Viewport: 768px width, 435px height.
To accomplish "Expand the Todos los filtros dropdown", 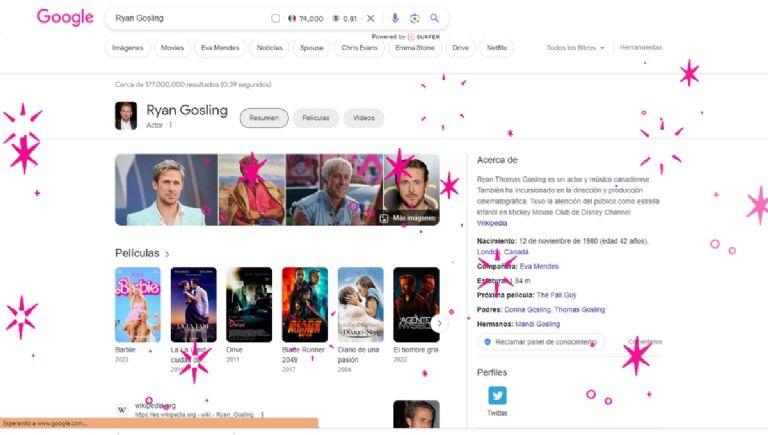I will 576,48.
